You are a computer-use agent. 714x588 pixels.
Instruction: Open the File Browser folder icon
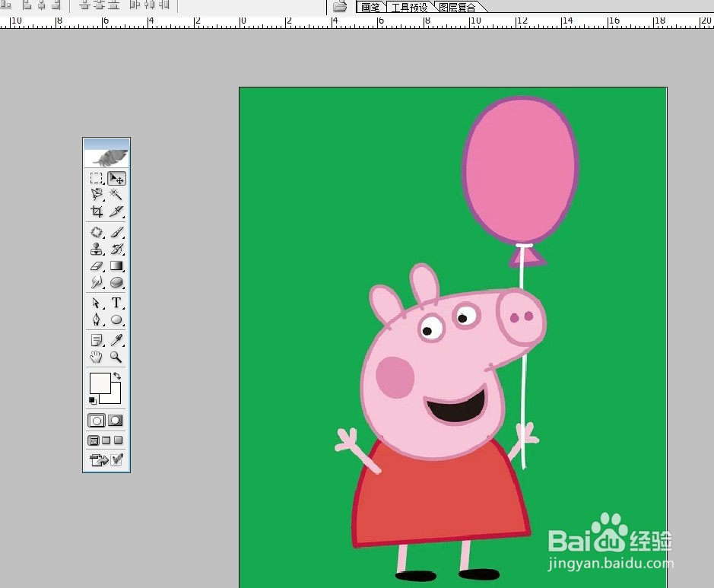coord(340,6)
